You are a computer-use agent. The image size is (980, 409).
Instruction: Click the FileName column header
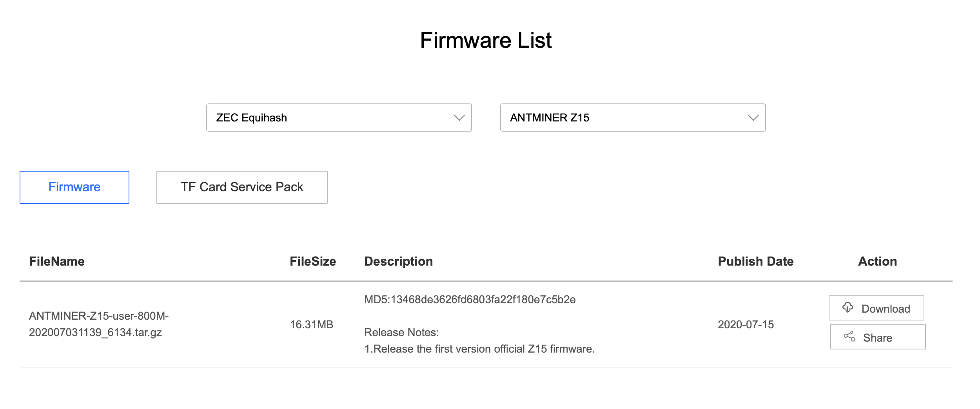(57, 261)
